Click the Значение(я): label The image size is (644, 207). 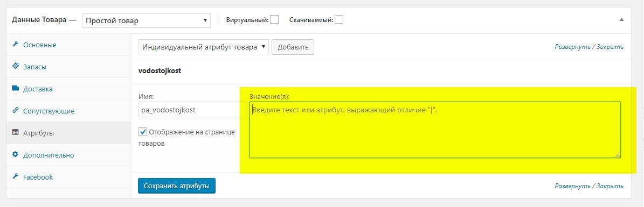click(x=269, y=97)
